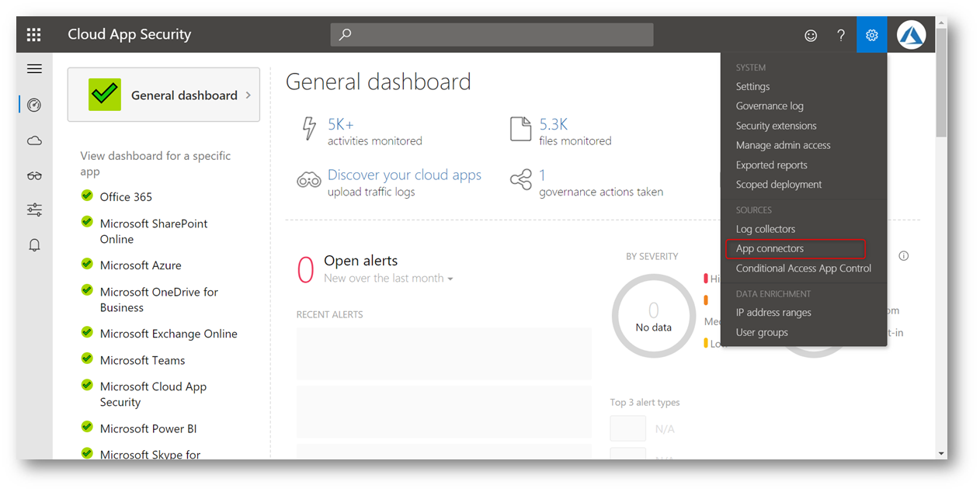Open the dashboard gauge sidebar icon
This screenshot has height=492, width=980.
tap(34, 105)
